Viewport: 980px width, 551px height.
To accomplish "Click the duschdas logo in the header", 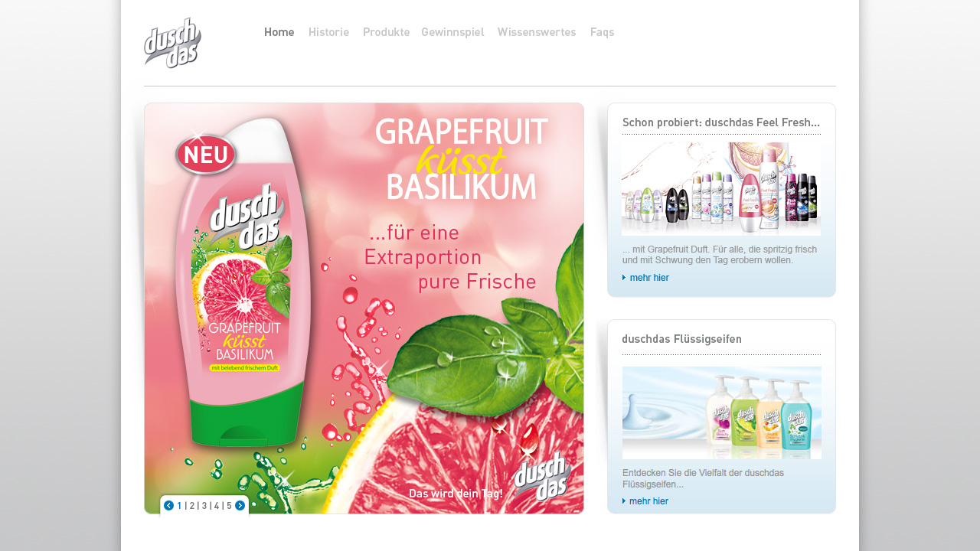I will click(172, 43).
